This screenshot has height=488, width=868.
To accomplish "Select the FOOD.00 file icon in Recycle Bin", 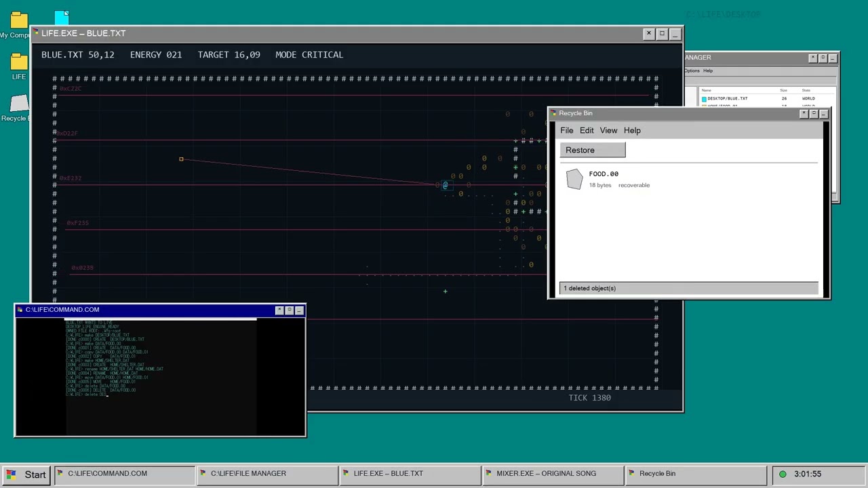I will click(x=574, y=179).
